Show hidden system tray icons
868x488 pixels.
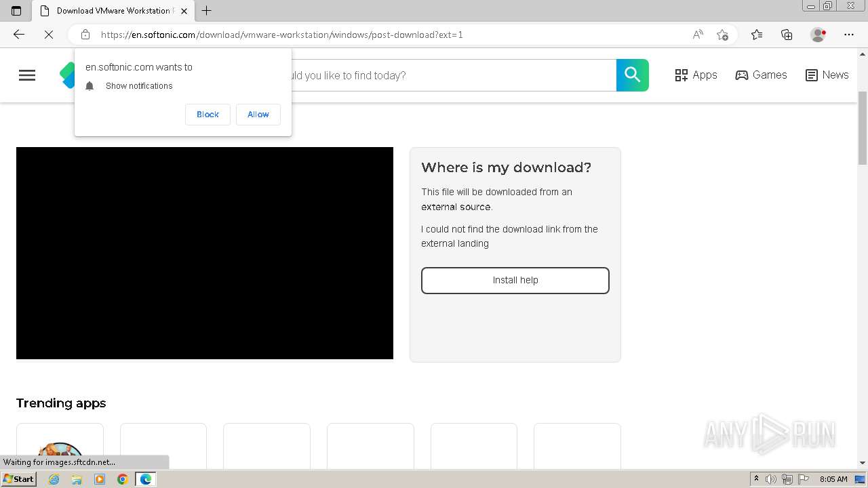756,479
